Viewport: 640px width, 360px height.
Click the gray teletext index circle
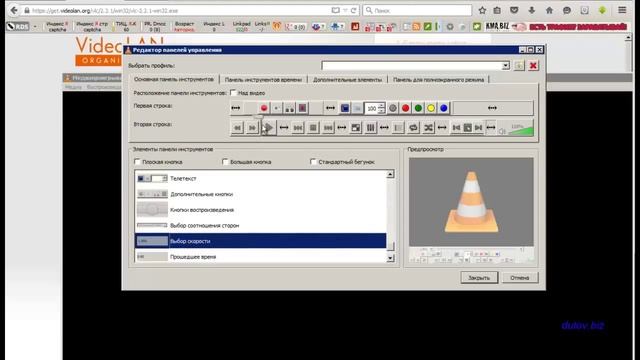pyautogui.click(x=393, y=108)
